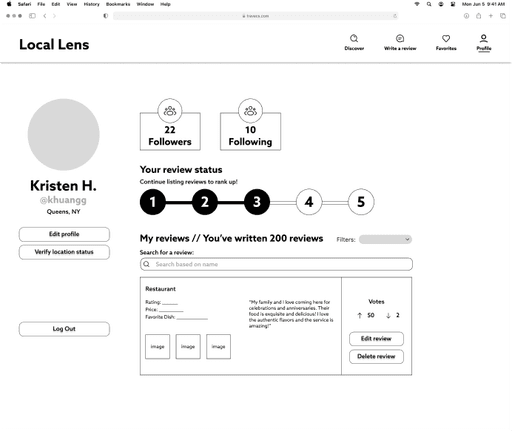
Task: Go forward with Safari forward arrow
Action: tap(54, 16)
